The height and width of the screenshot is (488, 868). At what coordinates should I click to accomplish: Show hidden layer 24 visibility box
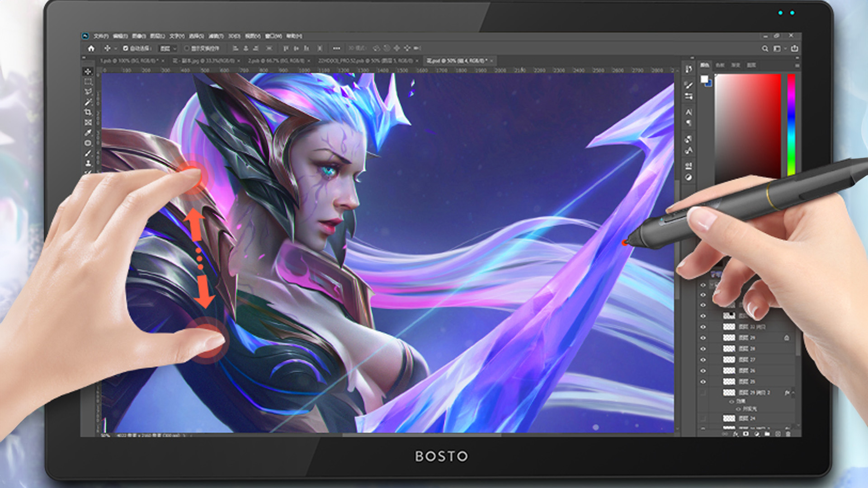coord(703,418)
